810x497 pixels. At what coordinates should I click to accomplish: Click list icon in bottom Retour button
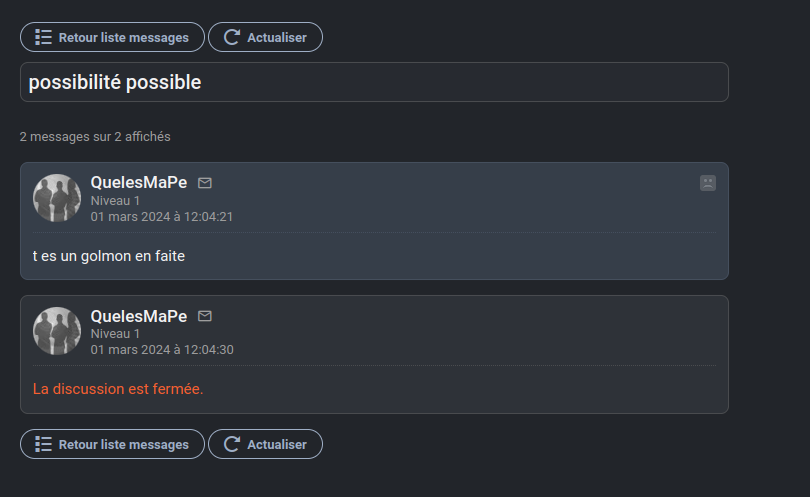click(43, 444)
